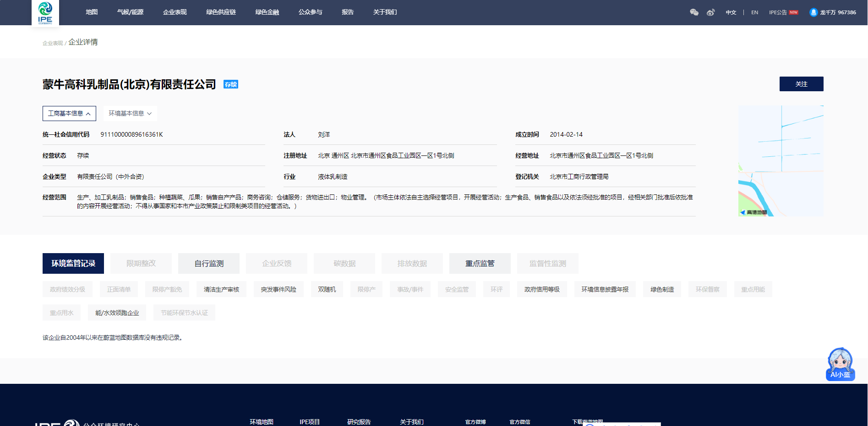
Task: Select the 重点监管 tab
Action: (480, 263)
